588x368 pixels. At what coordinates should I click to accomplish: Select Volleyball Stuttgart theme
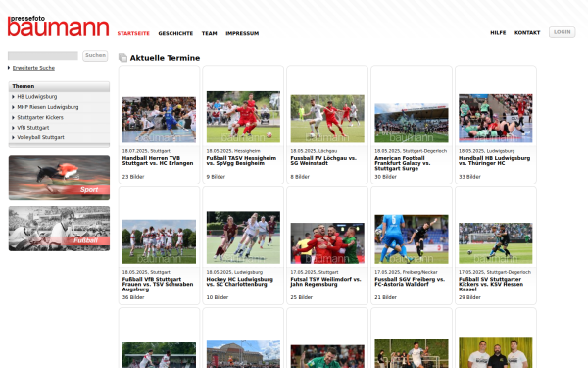click(x=40, y=137)
